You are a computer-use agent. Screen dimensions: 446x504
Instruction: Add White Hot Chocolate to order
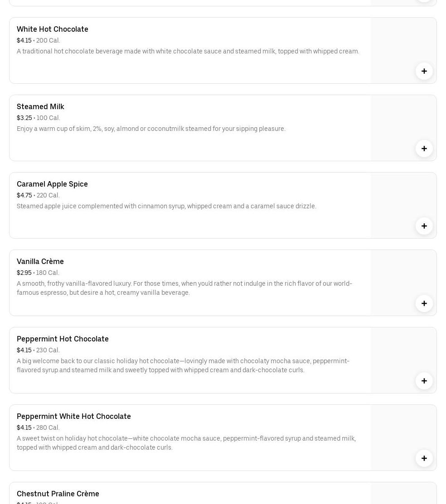[424, 71]
